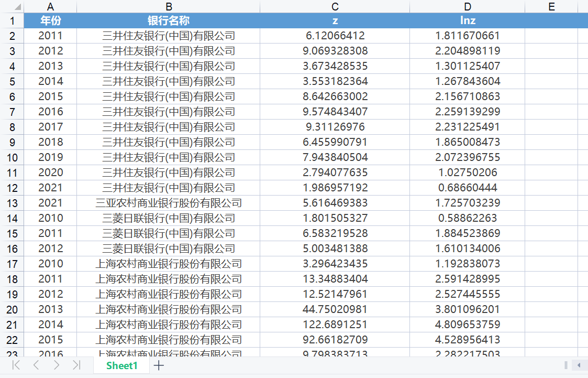Click cell with value 1.811670661
This screenshot has height=378, width=588.
point(467,36)
